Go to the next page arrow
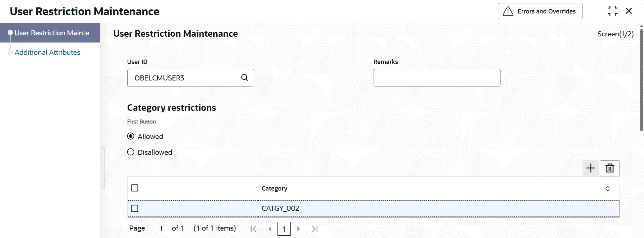The height and width of the screenshot is (238, 644). coord(298,229)
